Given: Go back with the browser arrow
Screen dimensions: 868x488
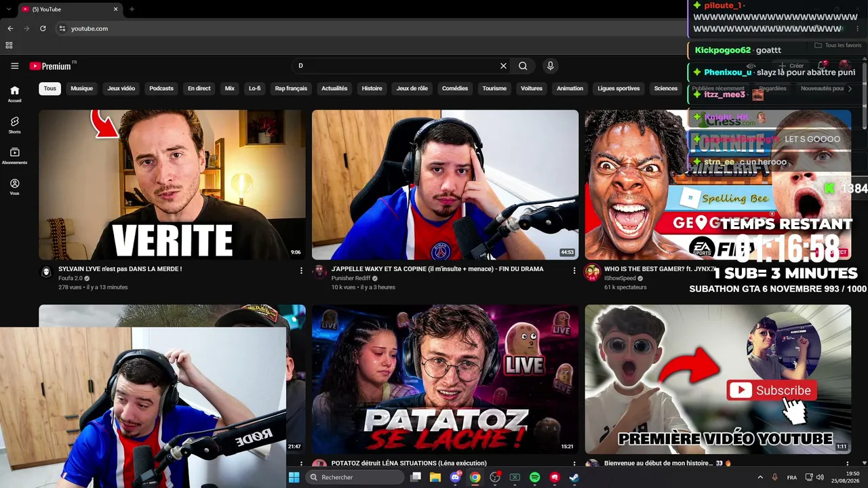Looking at the screenshot, I should (x=10, y=28).
